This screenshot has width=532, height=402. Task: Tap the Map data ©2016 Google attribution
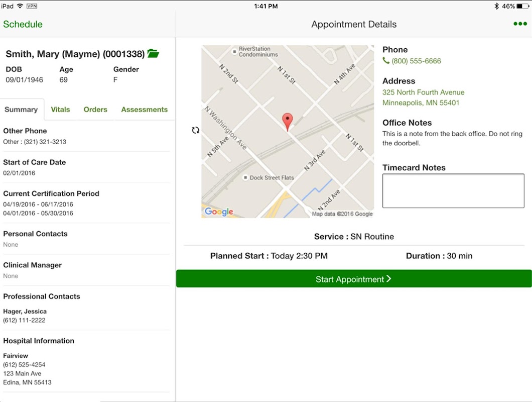tap(342, 214)
